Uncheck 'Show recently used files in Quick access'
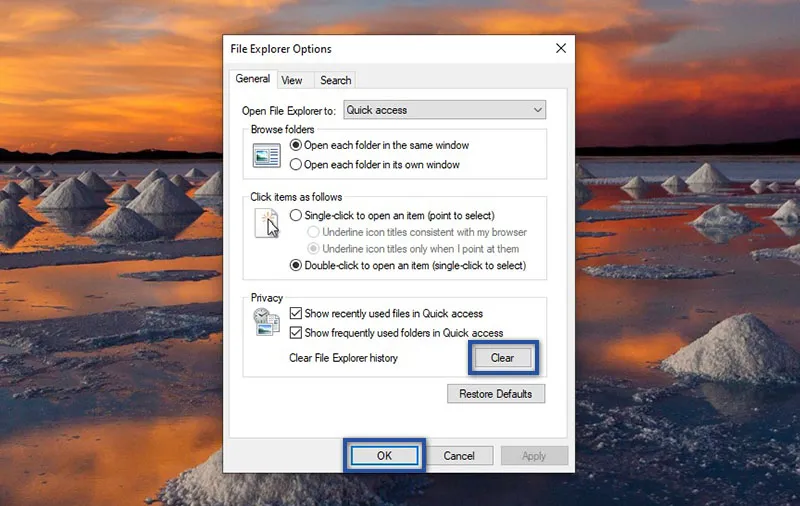The width and height of the screenshot is (800, 506). (386, 313)
